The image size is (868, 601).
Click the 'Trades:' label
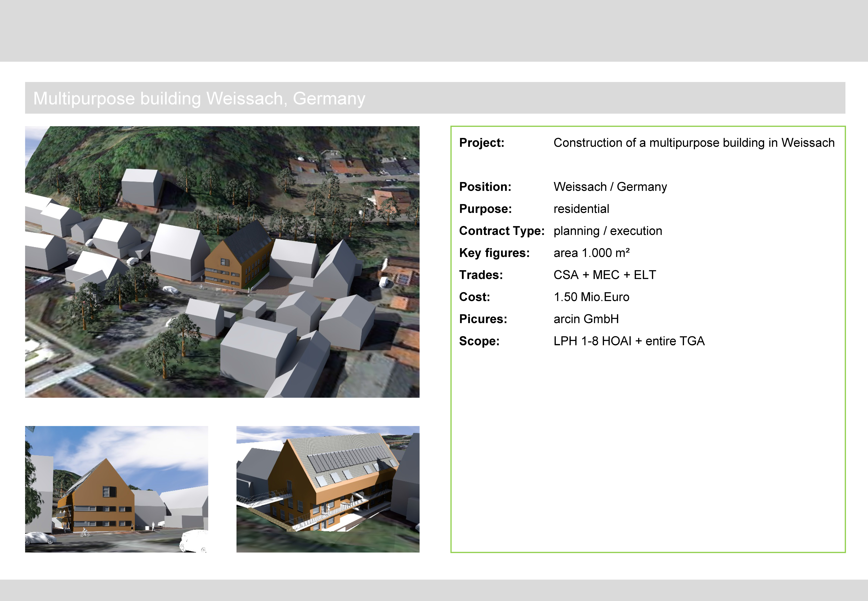[x=481, y=275]
